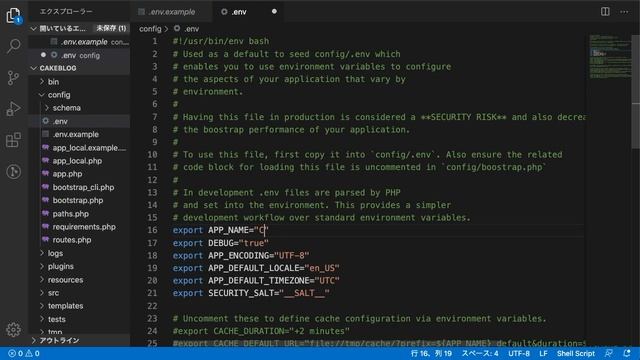Click the code minimap preview
Viewport: 640px width, 360px height.
pos(609,57)
